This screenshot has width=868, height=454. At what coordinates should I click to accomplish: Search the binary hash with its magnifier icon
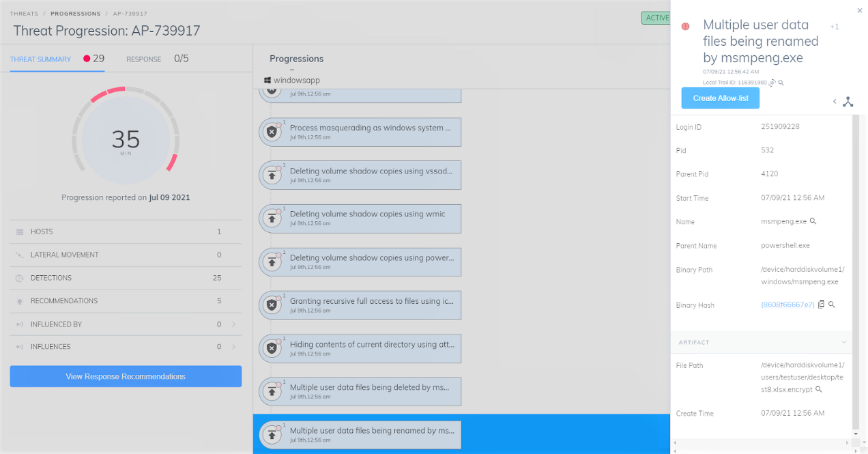832,304
